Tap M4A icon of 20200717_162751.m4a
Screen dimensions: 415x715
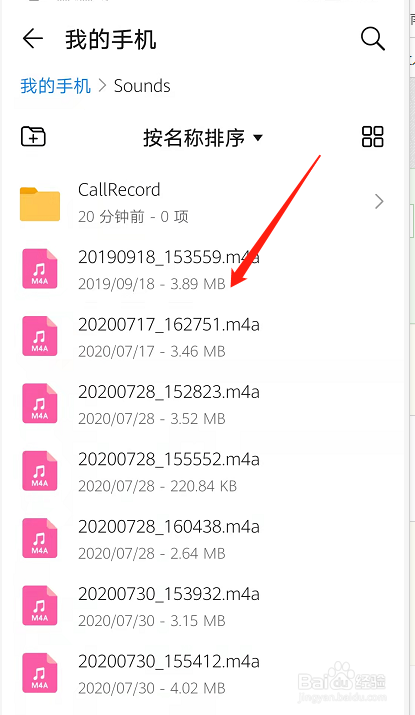40,336
